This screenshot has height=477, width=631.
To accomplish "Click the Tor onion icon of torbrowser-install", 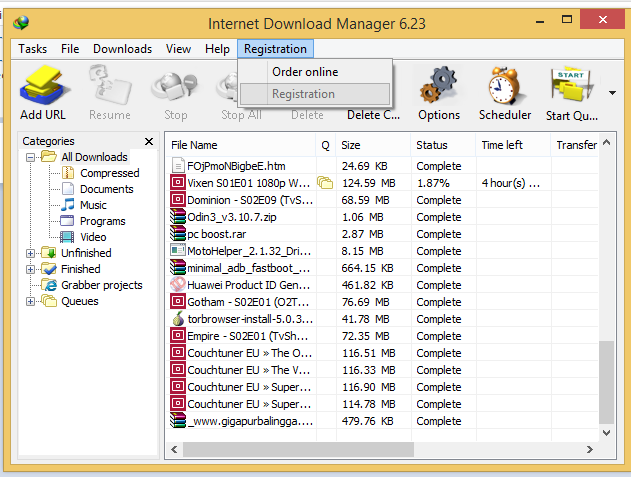I will pyautogui.click(x=178, y=319).
